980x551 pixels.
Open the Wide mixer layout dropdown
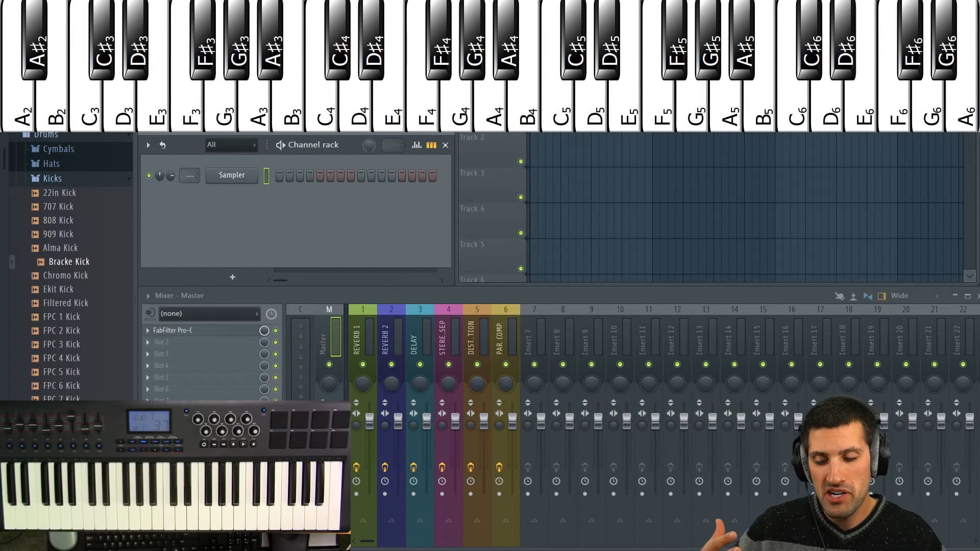pos(915,296)
